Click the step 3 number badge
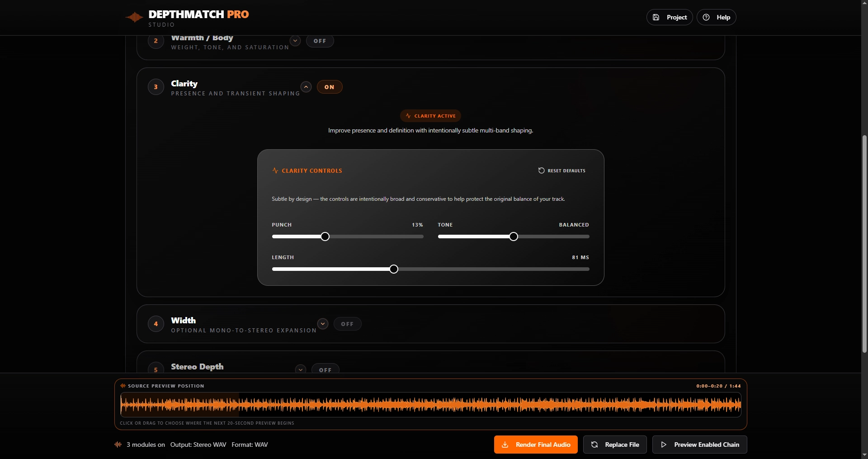The image size is (868, 459). point(156,87)
